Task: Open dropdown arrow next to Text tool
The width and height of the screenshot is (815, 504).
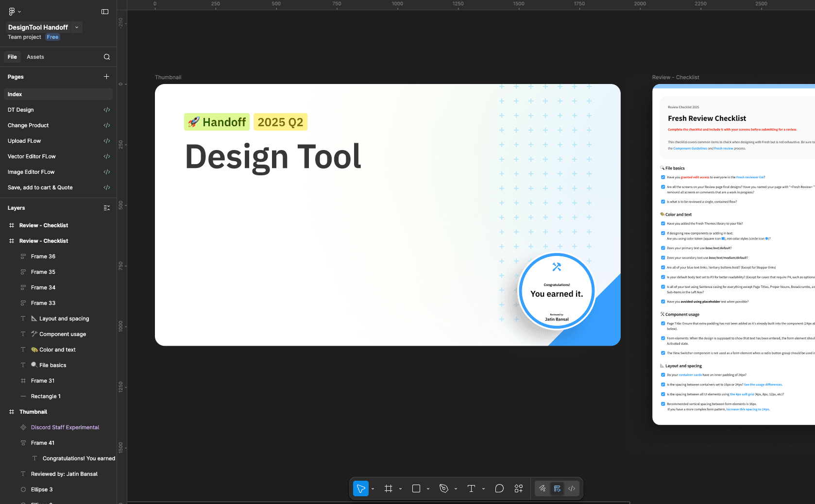Action: 484,489
